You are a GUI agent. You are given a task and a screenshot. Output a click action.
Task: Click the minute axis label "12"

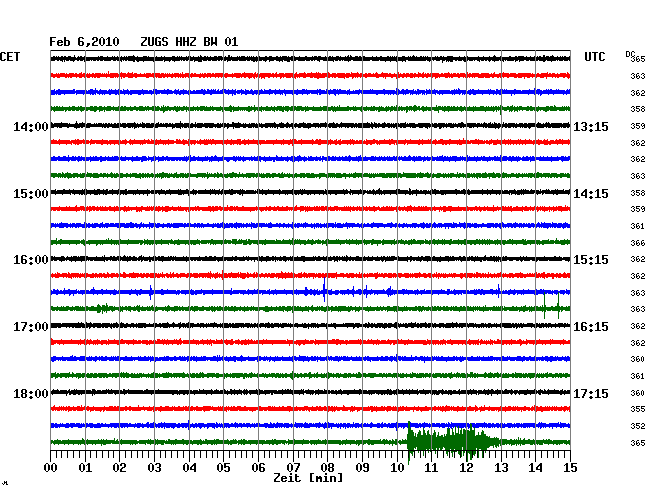click(466, 467)
